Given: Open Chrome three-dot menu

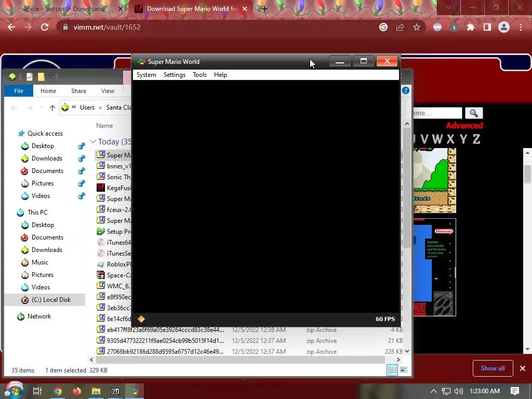Looking at the screenshot, I should coord(521,27).
